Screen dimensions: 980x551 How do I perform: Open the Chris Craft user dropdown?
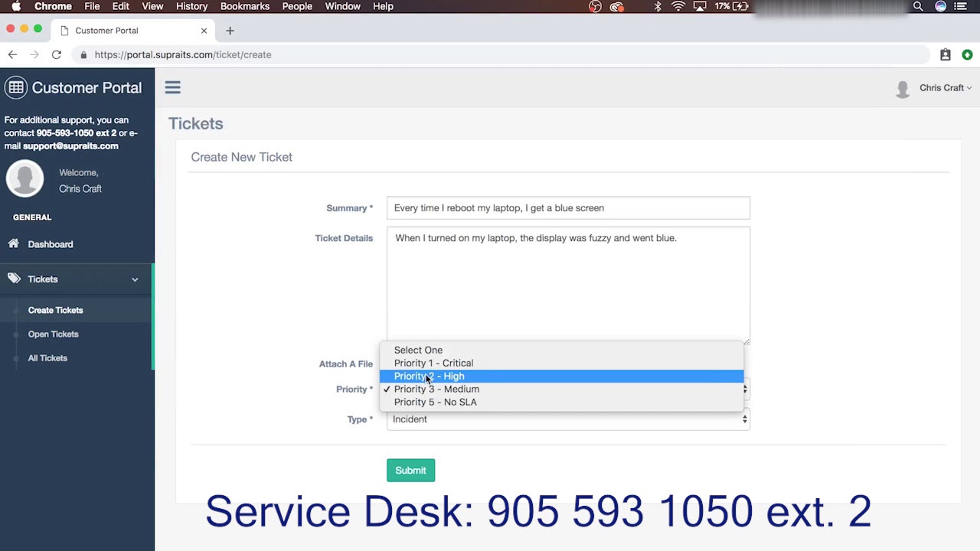click(x=946, y=88)
